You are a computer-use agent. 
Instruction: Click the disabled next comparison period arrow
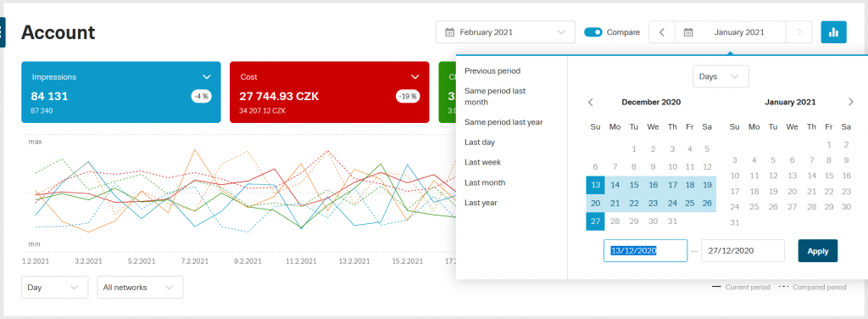tap(798, 32)
